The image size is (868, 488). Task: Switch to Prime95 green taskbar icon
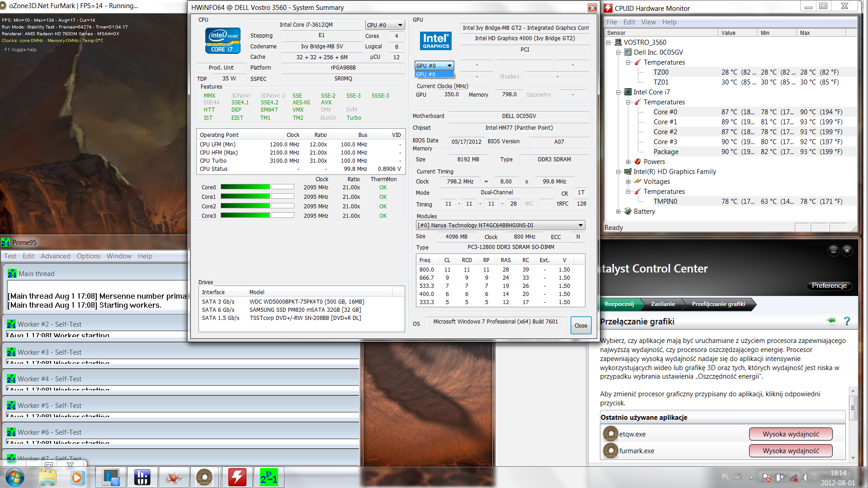(269, 477)
